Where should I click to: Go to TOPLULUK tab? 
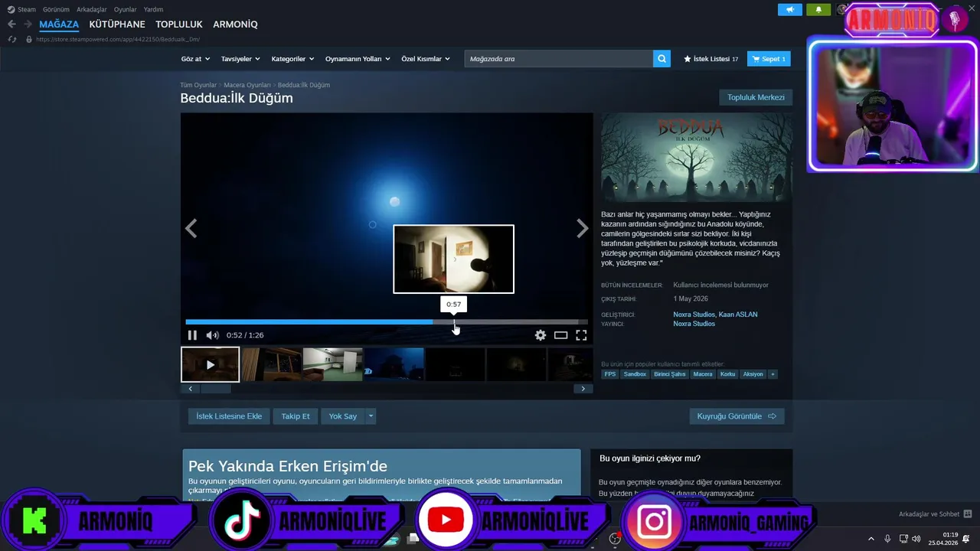pyautogui.click(x=179, y=24)
